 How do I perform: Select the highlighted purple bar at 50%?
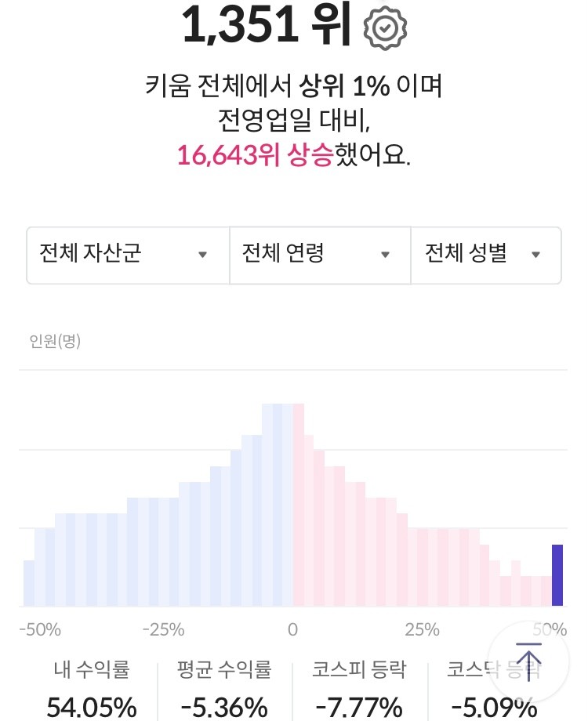(x=557, y=575)
